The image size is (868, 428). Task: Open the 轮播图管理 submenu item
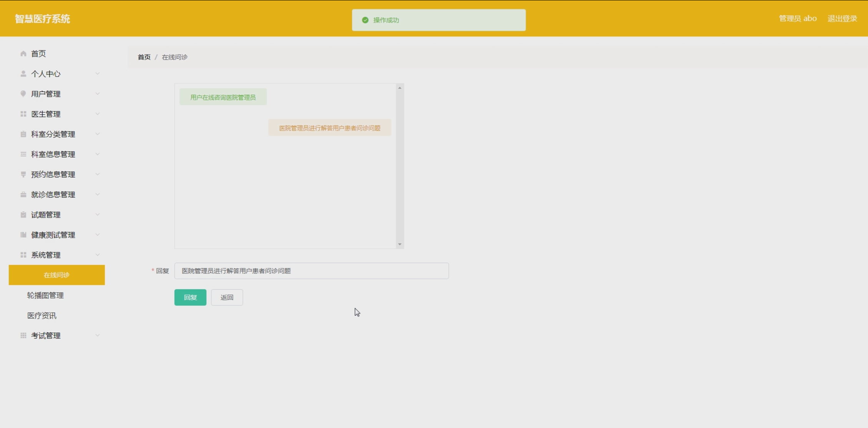coord(45,295)
